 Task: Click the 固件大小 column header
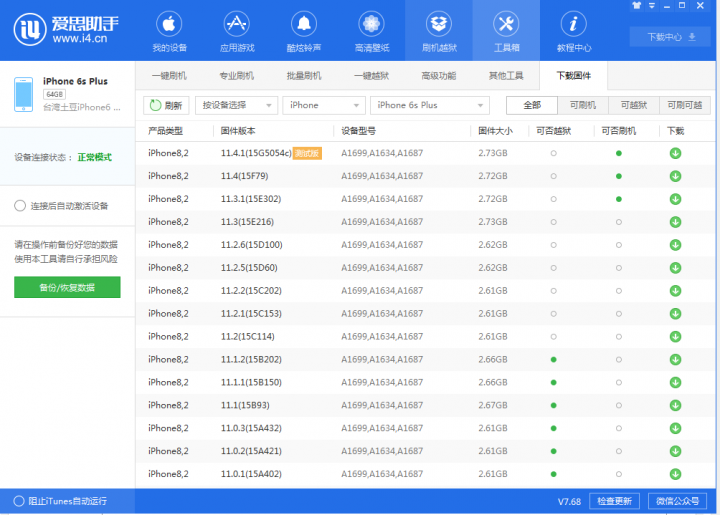pos(495,131)
